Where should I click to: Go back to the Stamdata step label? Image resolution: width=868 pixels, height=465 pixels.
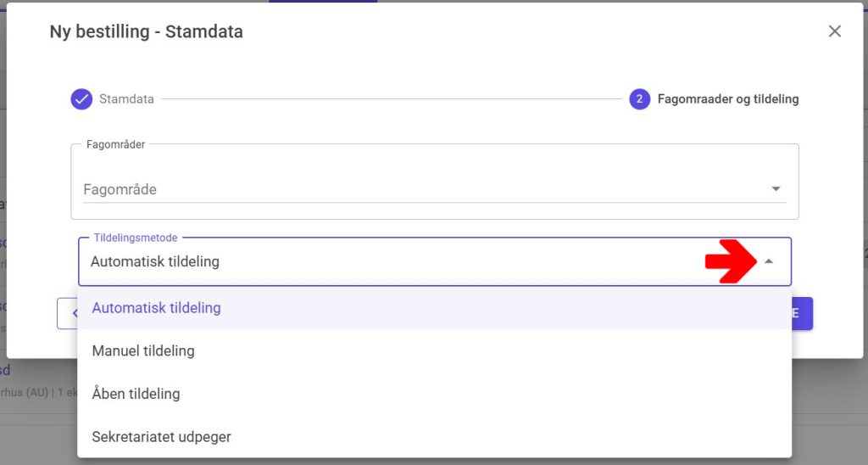126,99
